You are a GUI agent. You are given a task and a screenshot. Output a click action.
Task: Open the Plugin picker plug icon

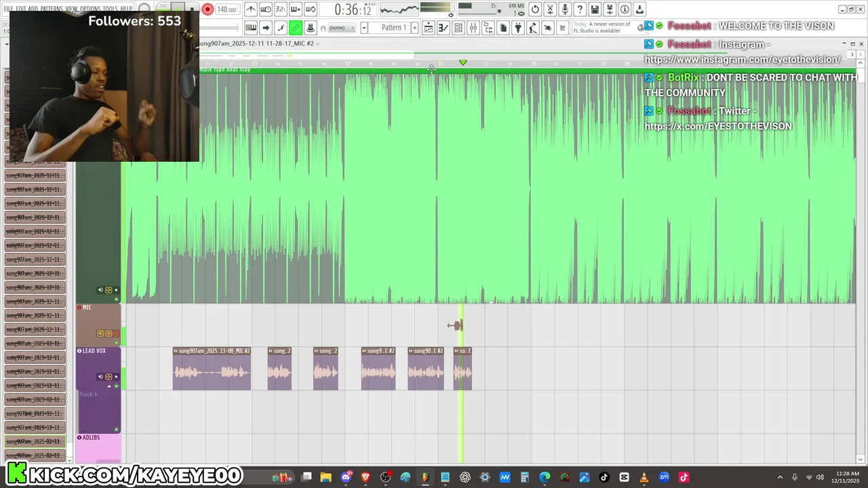(x=518, y=28)
